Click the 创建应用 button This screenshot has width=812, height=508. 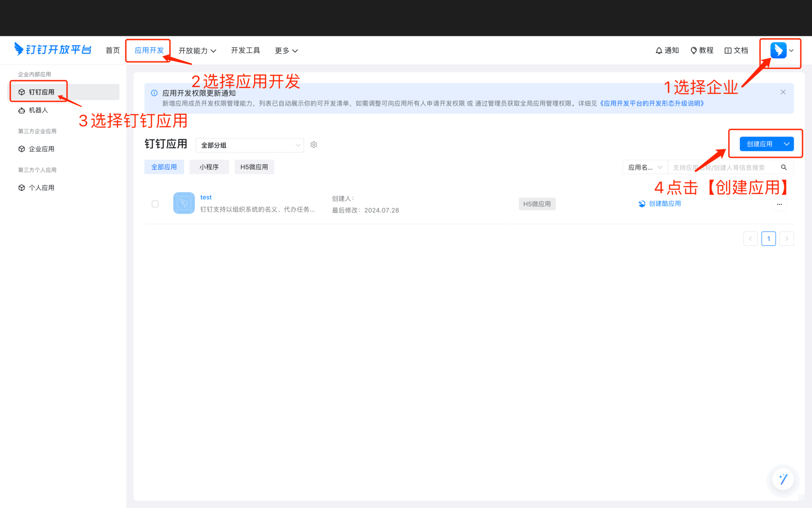click(760, 144)
